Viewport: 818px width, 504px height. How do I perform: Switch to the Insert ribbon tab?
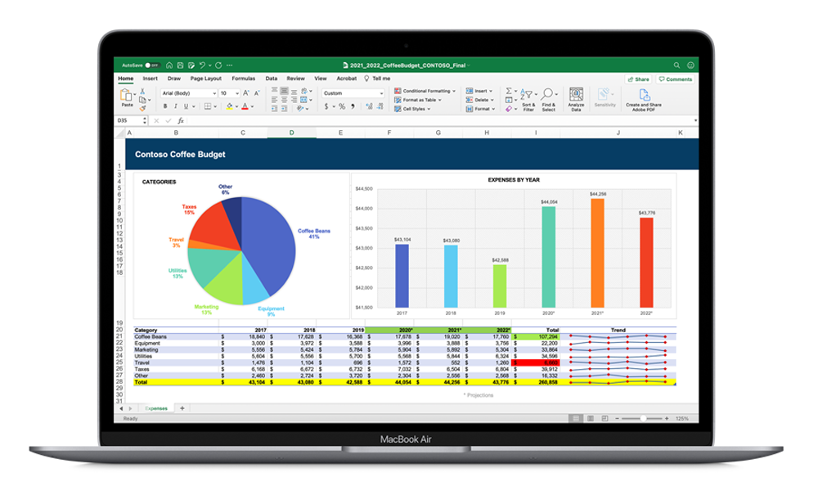151,79
